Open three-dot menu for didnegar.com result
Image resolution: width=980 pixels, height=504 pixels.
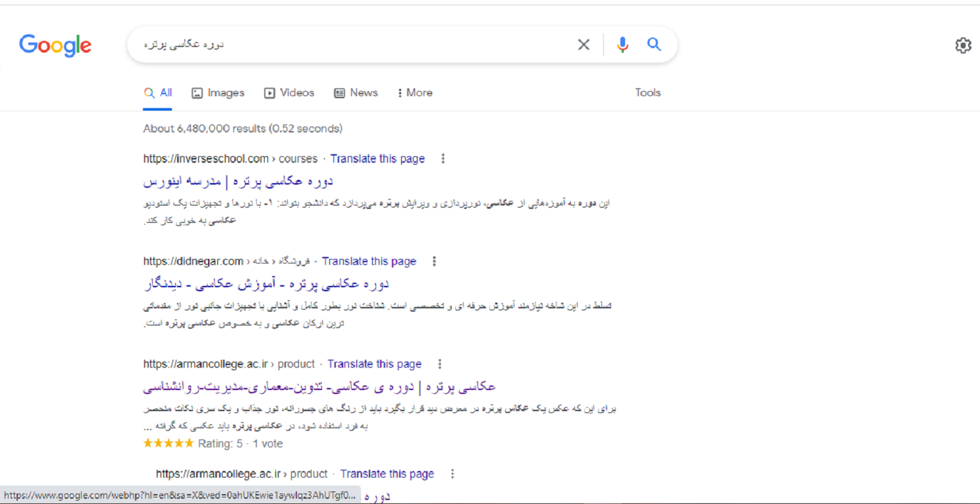(x=434, y=262)
